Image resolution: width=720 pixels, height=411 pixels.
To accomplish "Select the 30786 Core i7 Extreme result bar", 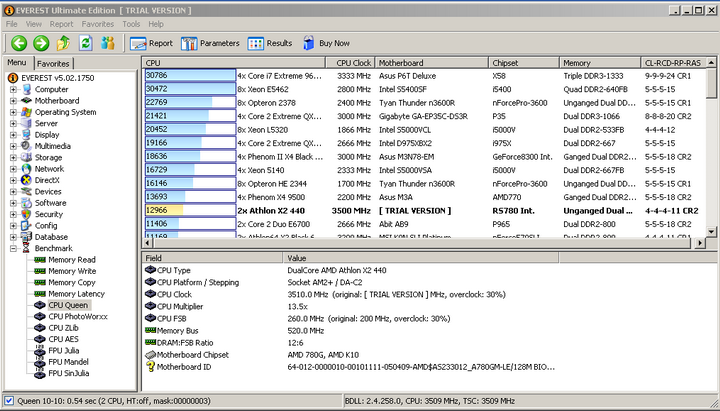I will click(190, 76).
